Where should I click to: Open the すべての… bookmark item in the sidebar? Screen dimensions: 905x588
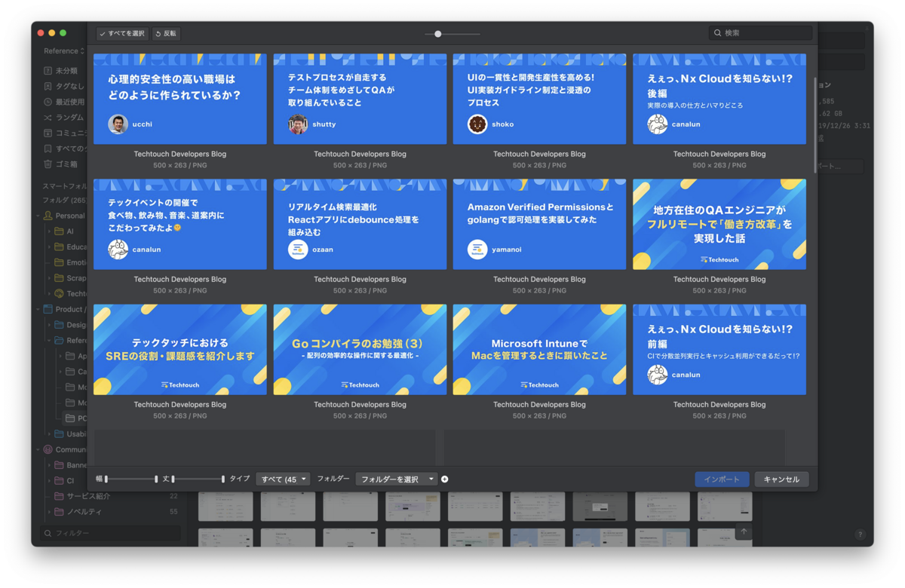click(65, 149)
